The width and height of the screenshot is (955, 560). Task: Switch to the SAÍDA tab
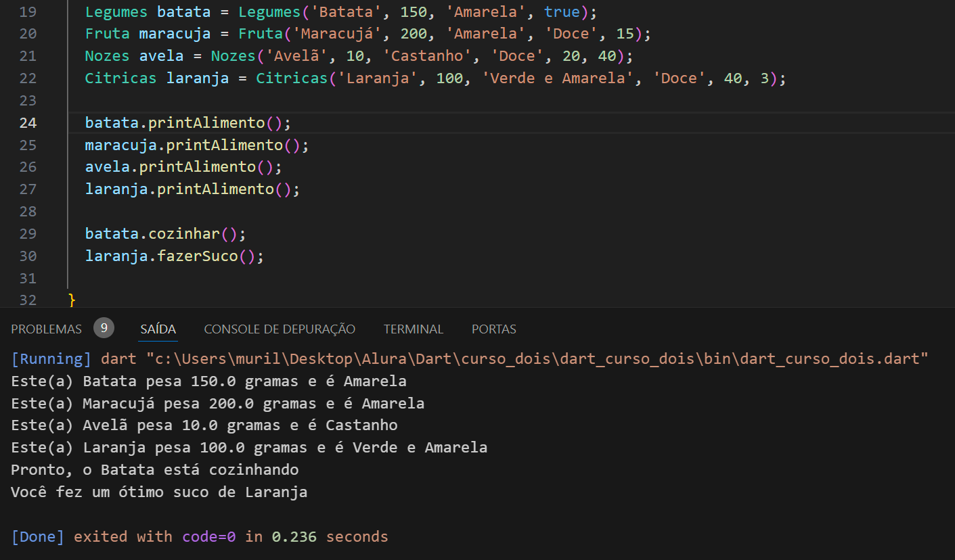click(x=158, y=329)
